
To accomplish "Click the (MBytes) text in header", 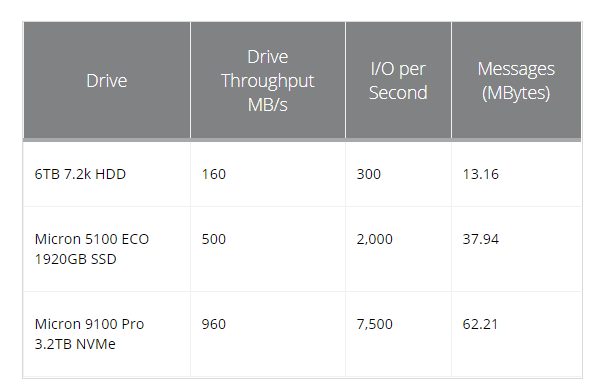I will click(x=516, y=93).
